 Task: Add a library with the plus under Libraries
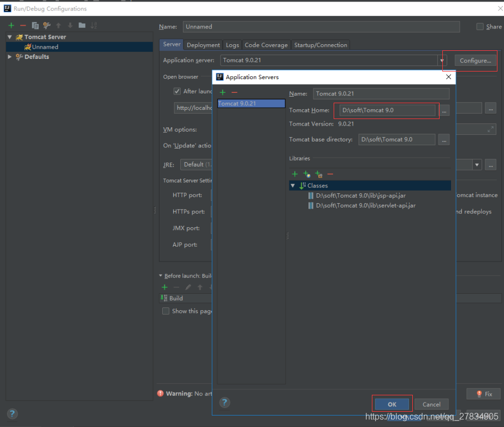coord(295,174)
